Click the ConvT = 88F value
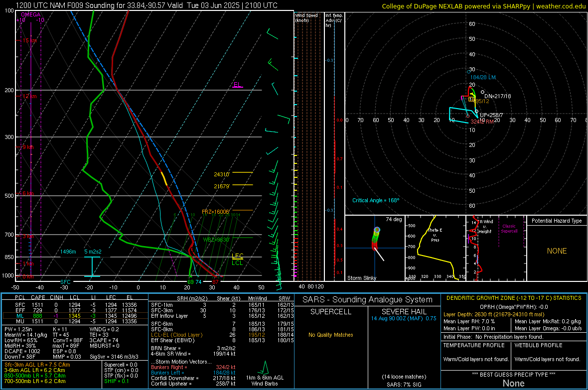Image resolution: width=588 pixels, height=390 pixels. coord(68,340)
